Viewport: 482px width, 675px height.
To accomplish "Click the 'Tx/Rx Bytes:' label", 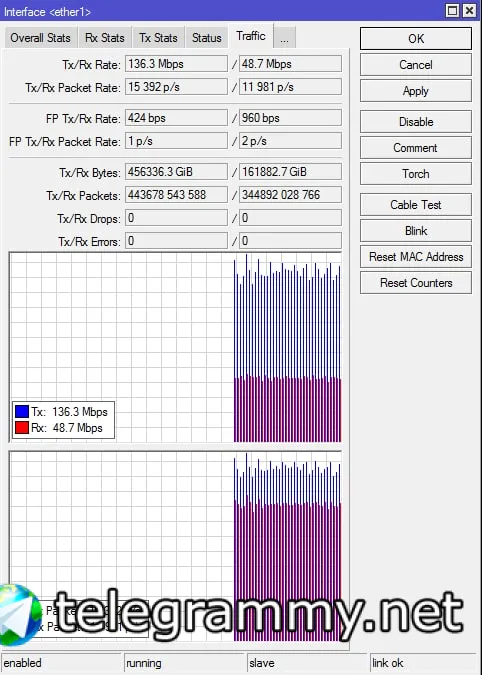I will 90,173.
